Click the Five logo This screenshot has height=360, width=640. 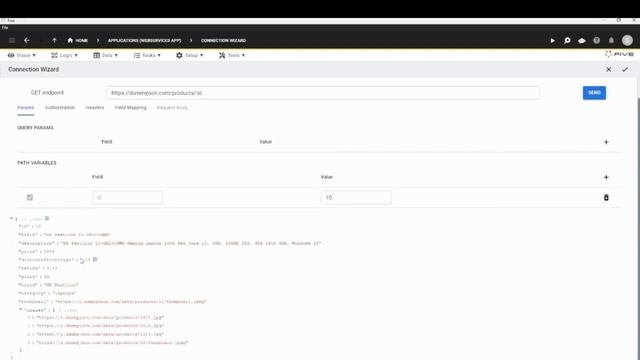[x=620, y=54]
